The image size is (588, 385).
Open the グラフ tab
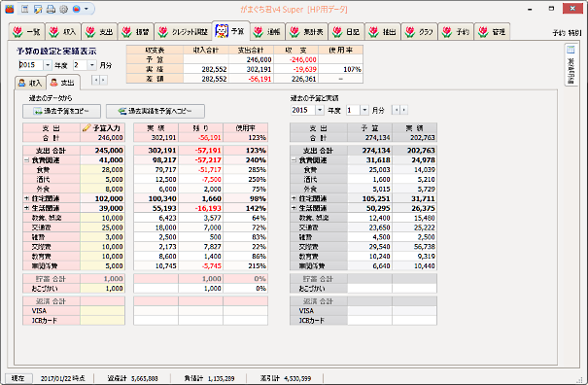(419, 32)
